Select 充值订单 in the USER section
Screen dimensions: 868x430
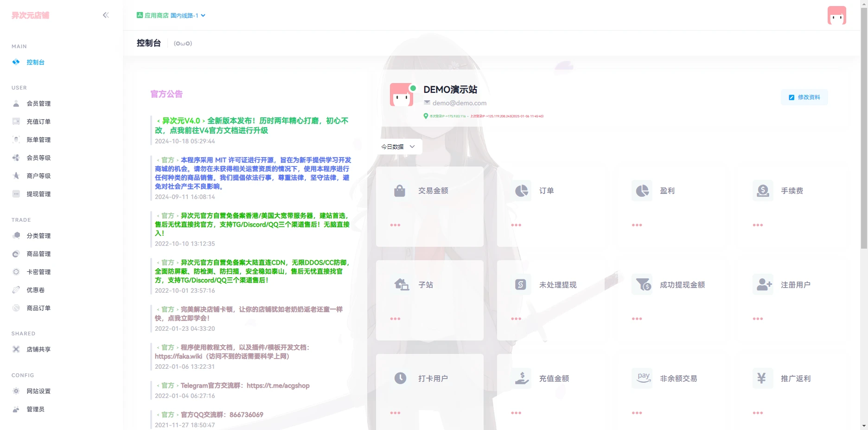[39, 122]
